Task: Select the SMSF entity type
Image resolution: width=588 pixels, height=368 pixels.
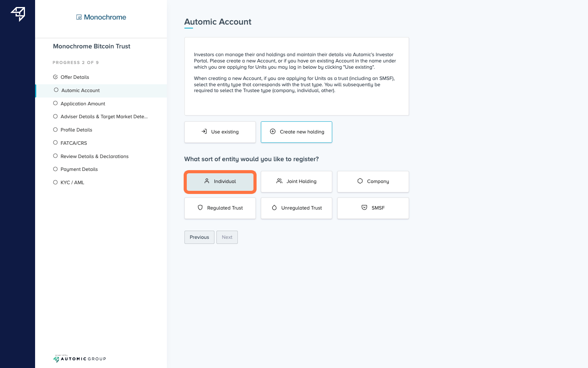Action: click(x=373, y=208)
